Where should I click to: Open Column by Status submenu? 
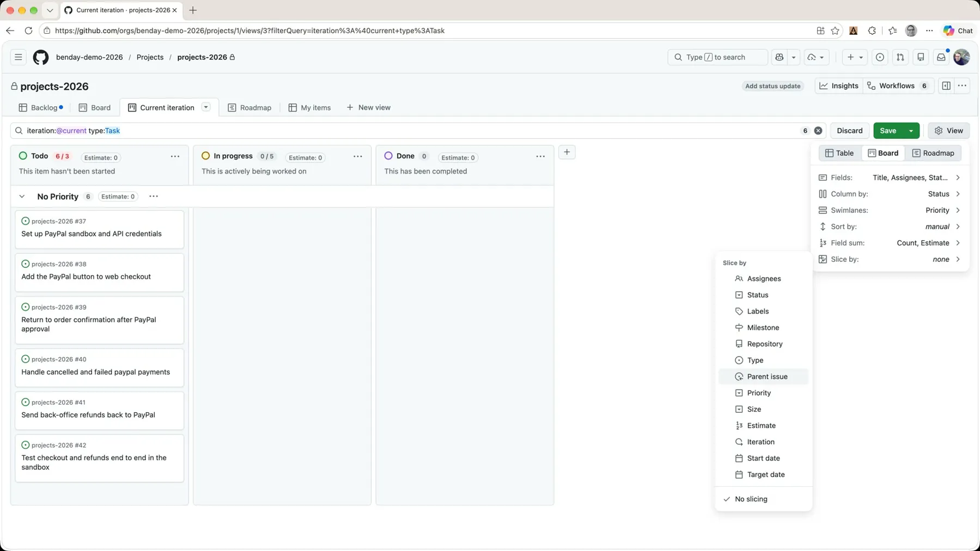point(889,194)
